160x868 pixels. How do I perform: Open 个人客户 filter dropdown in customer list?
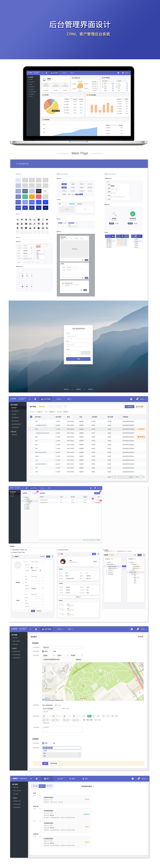pyautogui.click(x=39, y=412)
